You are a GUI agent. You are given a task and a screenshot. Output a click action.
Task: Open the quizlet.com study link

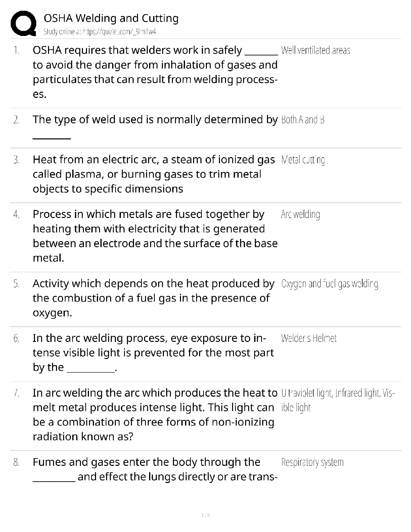[x=100, y=32]
